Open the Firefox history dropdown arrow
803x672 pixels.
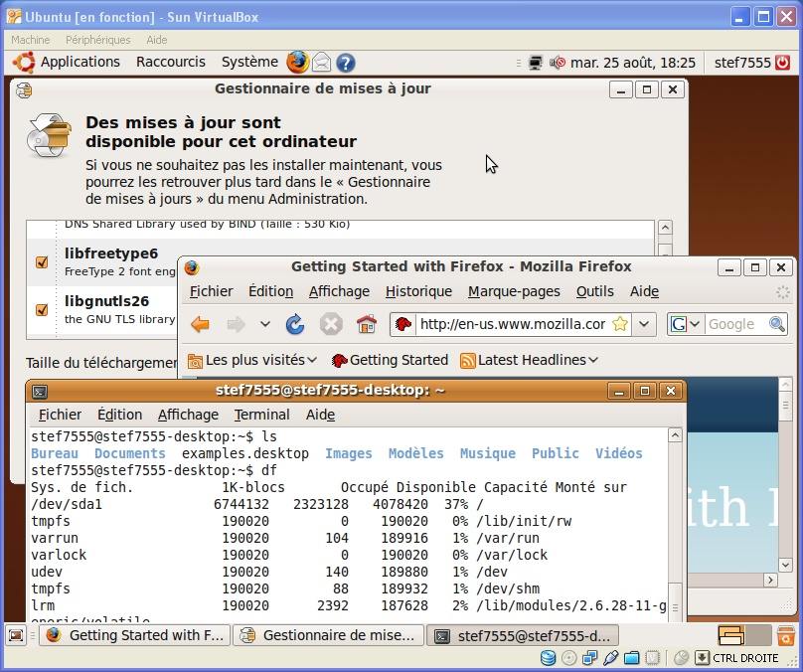[x=264, y=324]
